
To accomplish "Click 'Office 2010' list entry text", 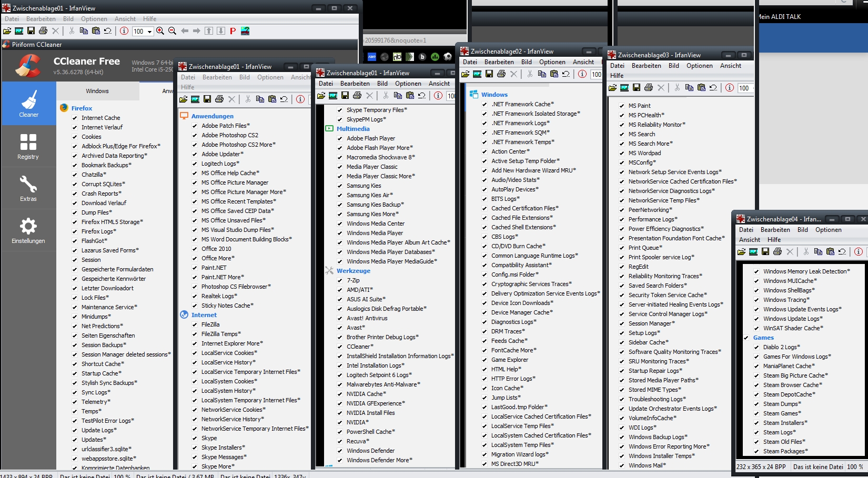I will pyautogui.click(x=216, y=249).
